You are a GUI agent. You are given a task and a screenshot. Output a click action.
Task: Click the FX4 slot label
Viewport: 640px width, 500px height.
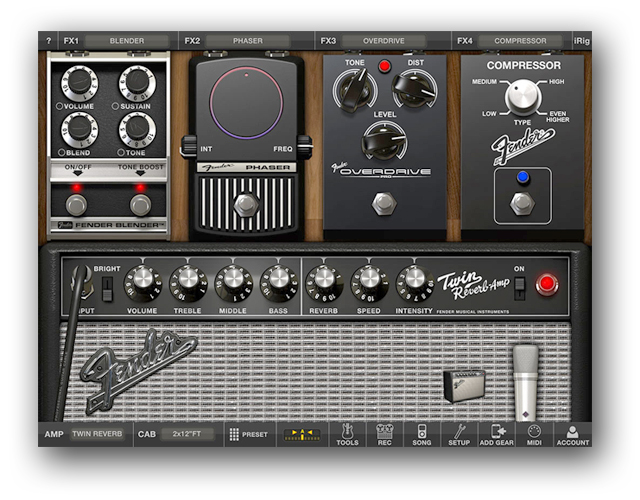coord(465,41)
